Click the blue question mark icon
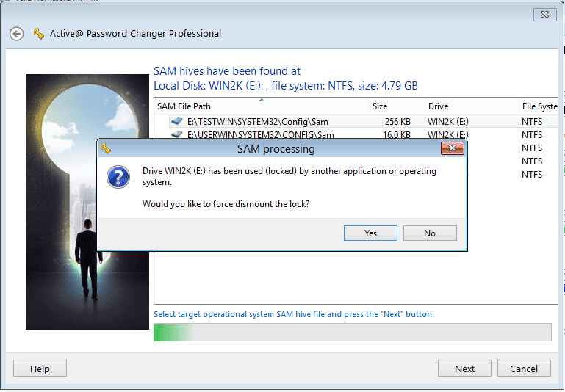This screenshot has width=565, height=392. pos(119,178)
